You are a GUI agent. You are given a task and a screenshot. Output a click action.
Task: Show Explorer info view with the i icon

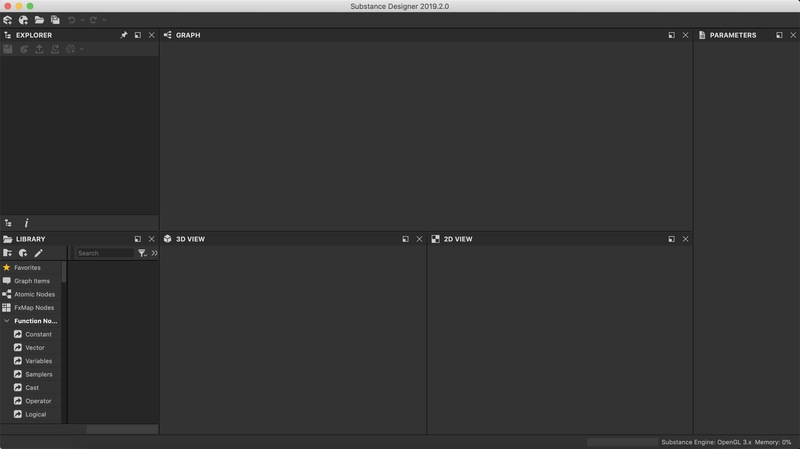pos(26,223)
